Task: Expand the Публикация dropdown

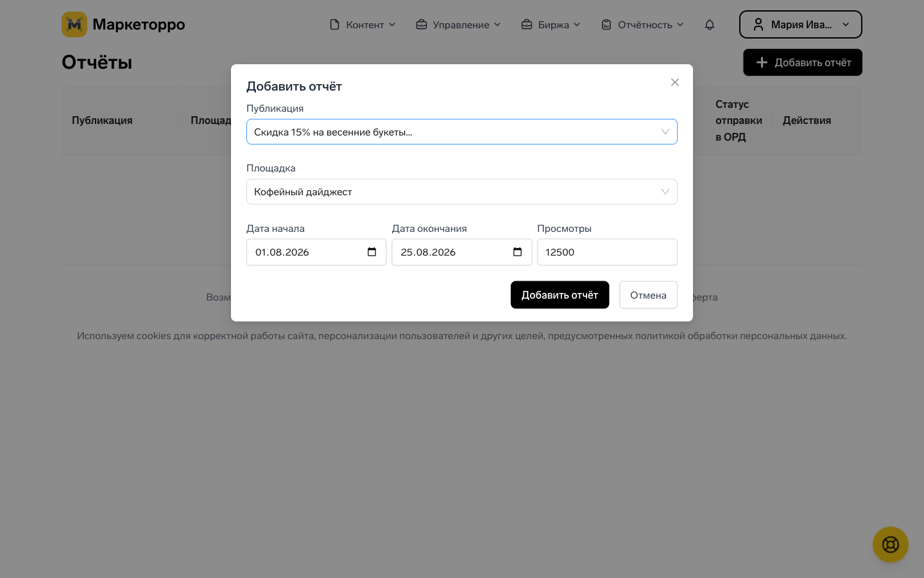Action: (x=462, y=132)
